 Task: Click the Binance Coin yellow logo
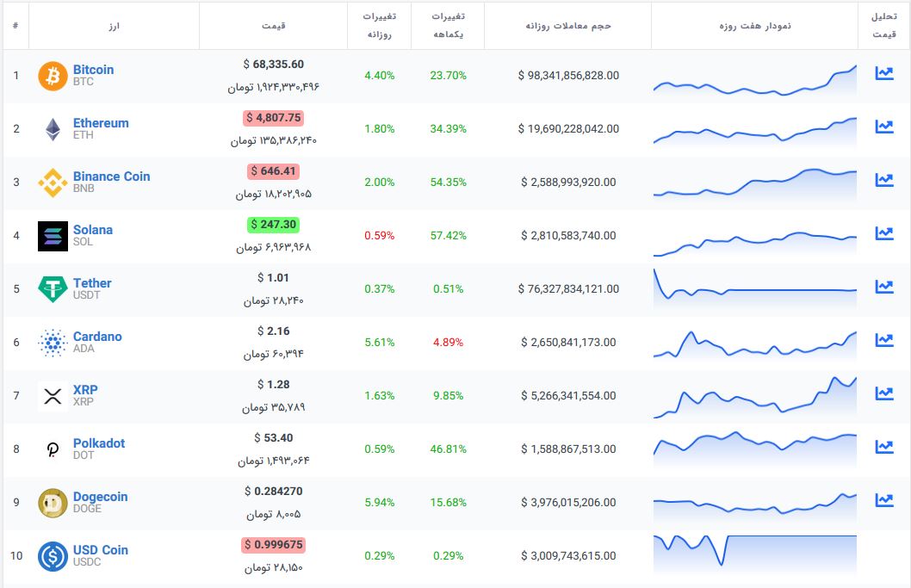53,183
